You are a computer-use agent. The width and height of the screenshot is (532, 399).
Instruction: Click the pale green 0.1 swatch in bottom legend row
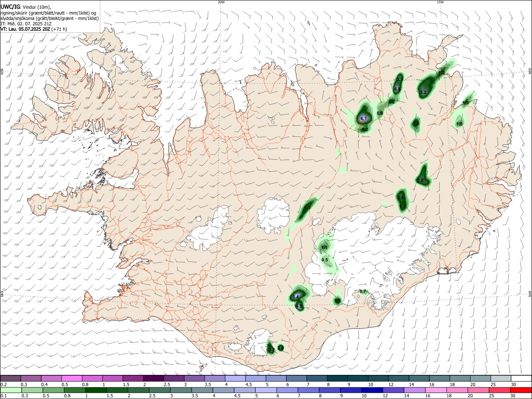pos(11,390)
